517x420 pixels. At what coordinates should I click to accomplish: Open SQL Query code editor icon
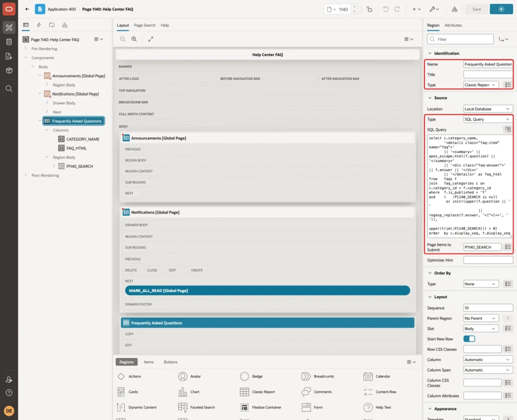pos(508,129)
